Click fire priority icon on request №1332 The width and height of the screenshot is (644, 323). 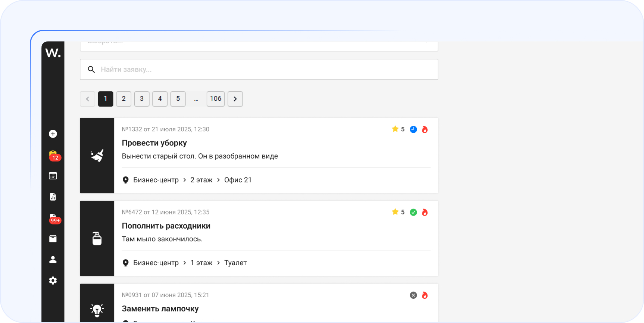coord(425,129)
